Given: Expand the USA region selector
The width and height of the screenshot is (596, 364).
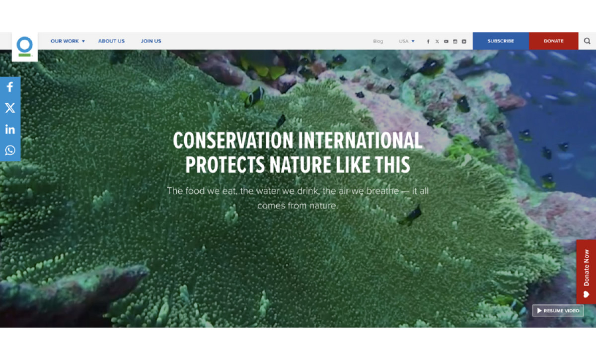Looking at the screenshot, I should tap(405, 41).
